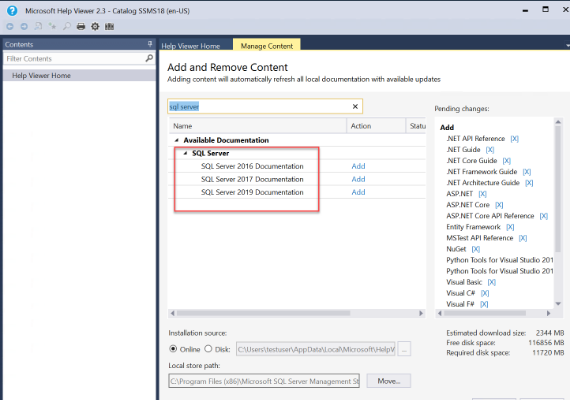Click the Forward navigation arrow icon
This screenshot has width=570, height=400.
24,26
